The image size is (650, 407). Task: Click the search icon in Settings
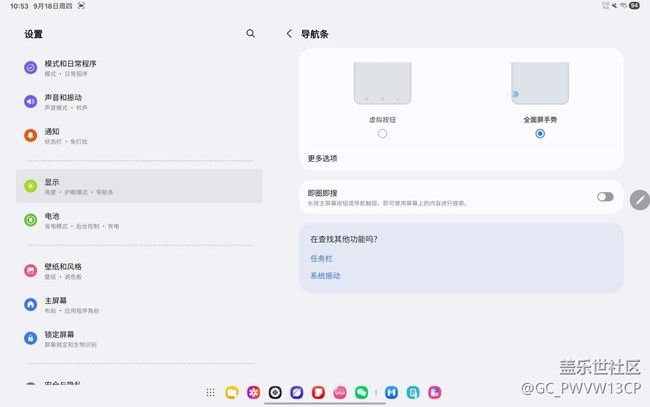point(250,34)
